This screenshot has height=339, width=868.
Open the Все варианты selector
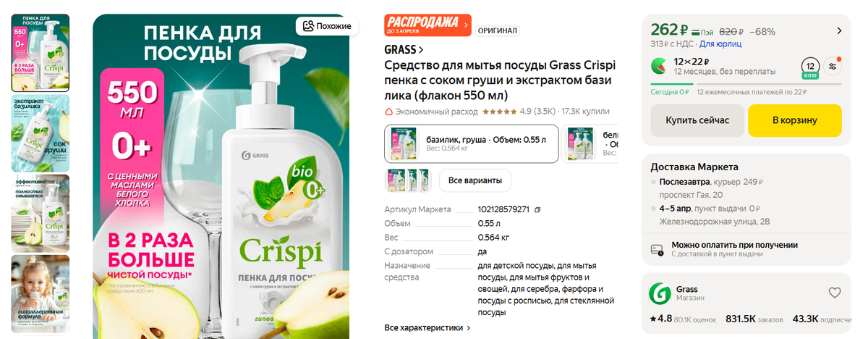click(475, 180)
